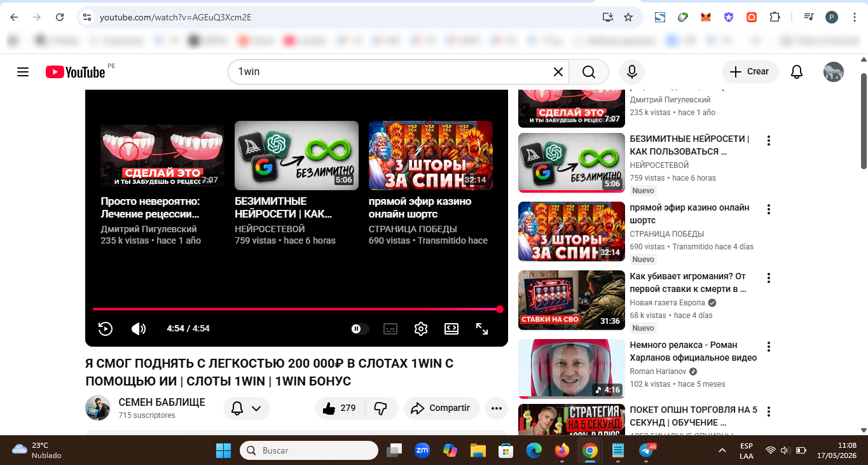This screenshot has width=868, height=465.
Task: Open the end-screen casino stream thumbnail
Action: tap(431, 155)
